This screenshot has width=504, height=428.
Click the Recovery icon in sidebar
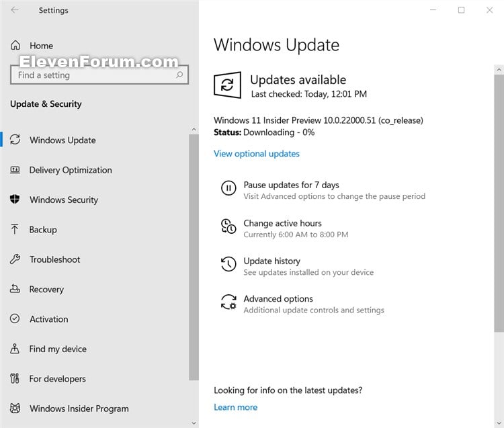(15, 289)
